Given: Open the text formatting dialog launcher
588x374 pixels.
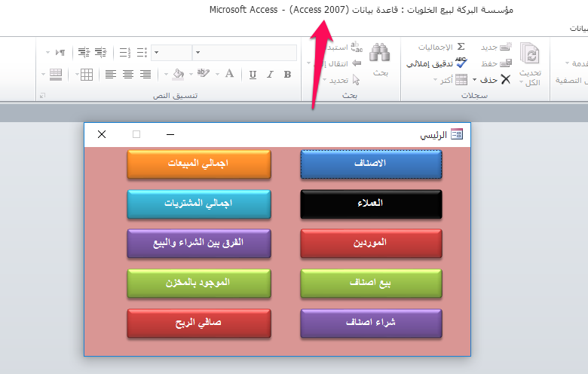Looking at the screenshot, I should tap(42, 96).
